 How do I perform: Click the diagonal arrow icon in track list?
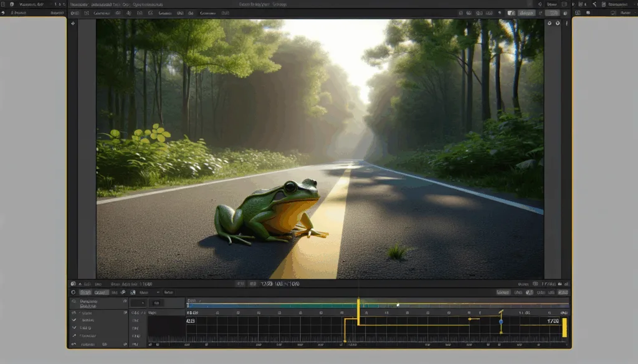point(74,335)
